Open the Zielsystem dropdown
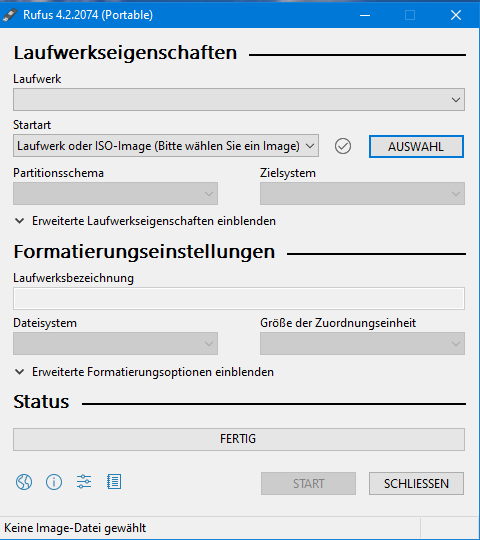The height and width of the screenshot is (540, 480). pos(362,194)
